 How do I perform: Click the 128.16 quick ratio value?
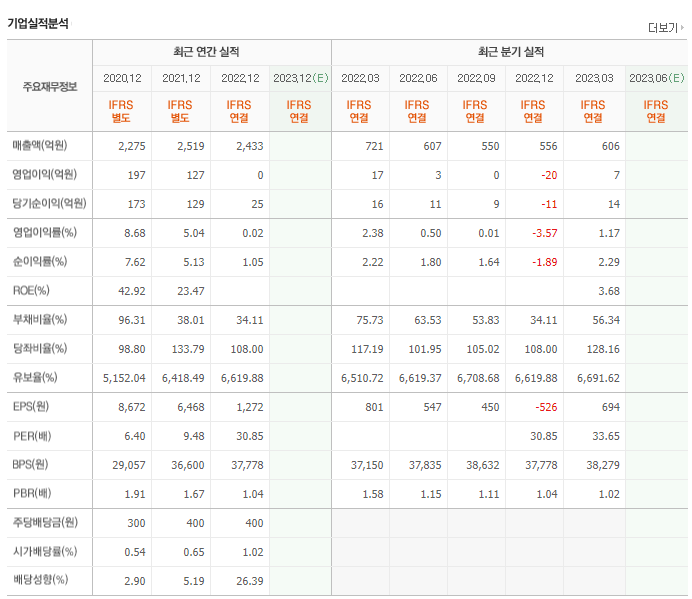pos(603,349)
